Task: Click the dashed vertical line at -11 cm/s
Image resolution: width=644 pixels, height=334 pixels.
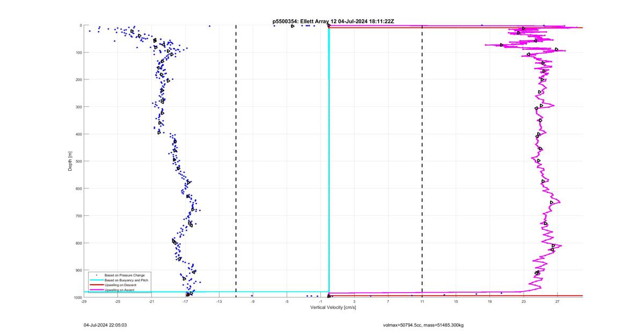Action: (x=236, y=161)
